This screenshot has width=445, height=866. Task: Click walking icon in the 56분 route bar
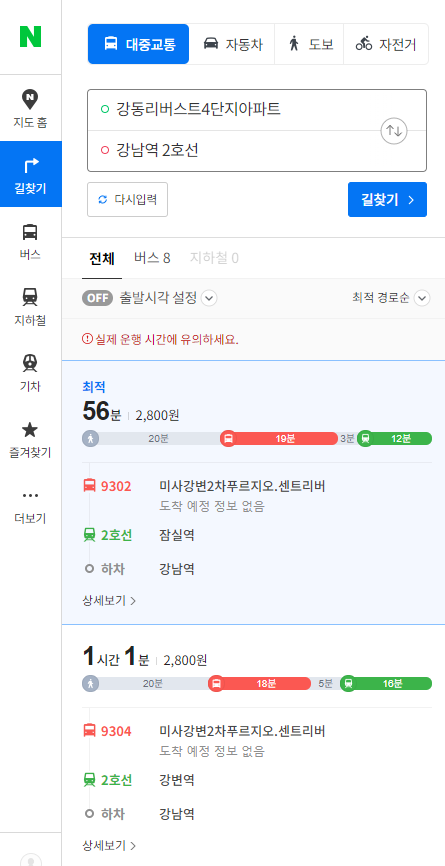coord(90,439)
